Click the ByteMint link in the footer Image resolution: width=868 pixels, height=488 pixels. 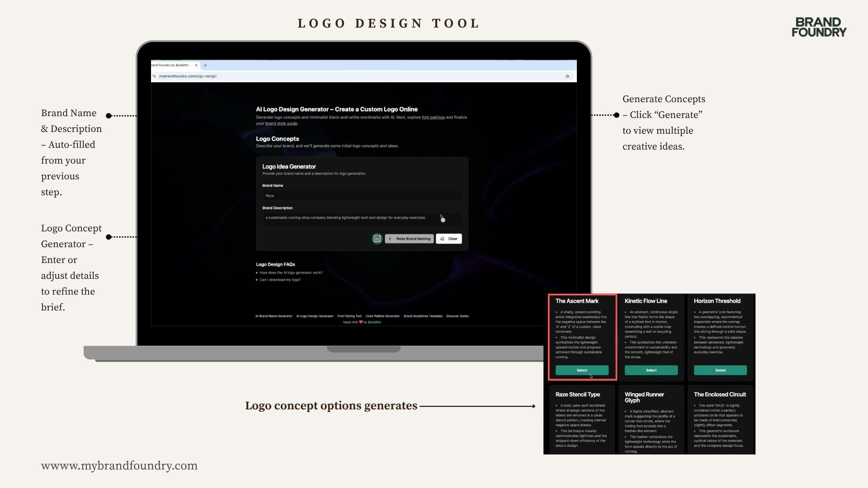(x=374, y=323)
